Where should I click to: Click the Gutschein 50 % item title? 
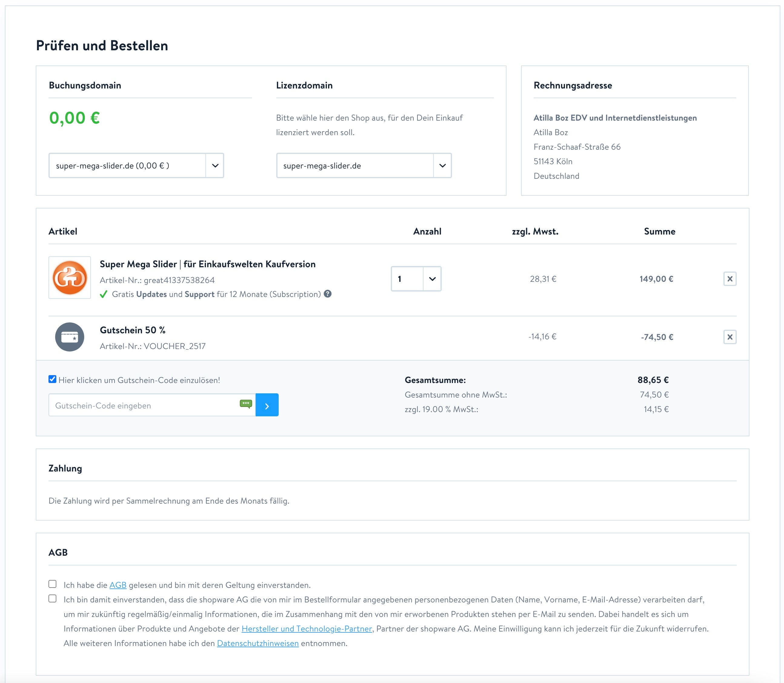pyautogui.click(x=133, y=330)
